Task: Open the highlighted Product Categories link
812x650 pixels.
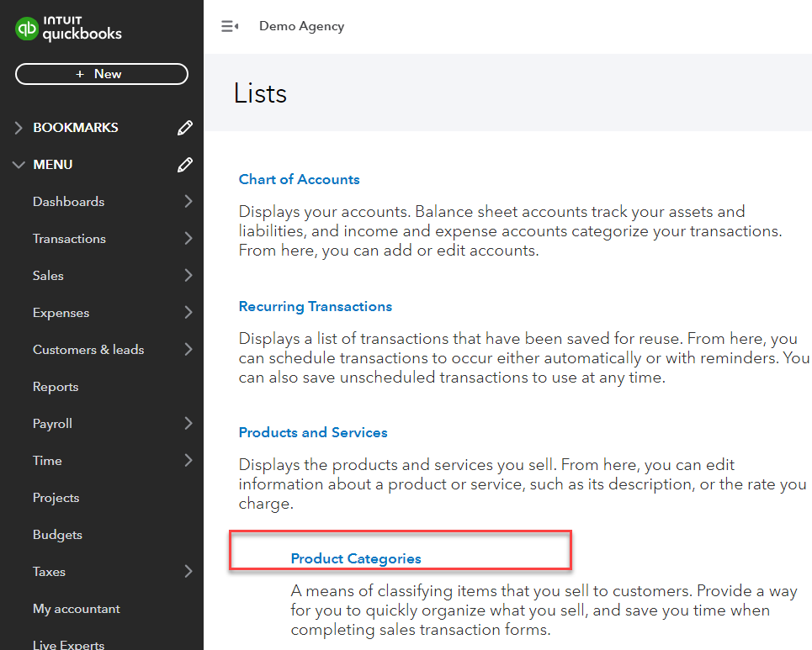Action: (x=355, y=558)
